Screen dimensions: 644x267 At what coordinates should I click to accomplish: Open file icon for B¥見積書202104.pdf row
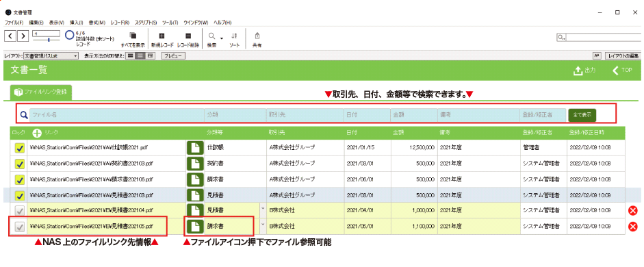tap(196, 210)
